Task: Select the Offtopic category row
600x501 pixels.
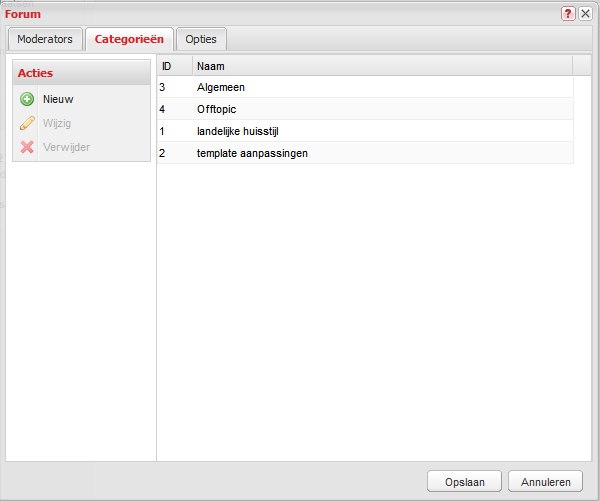Action: coord(365,109)
